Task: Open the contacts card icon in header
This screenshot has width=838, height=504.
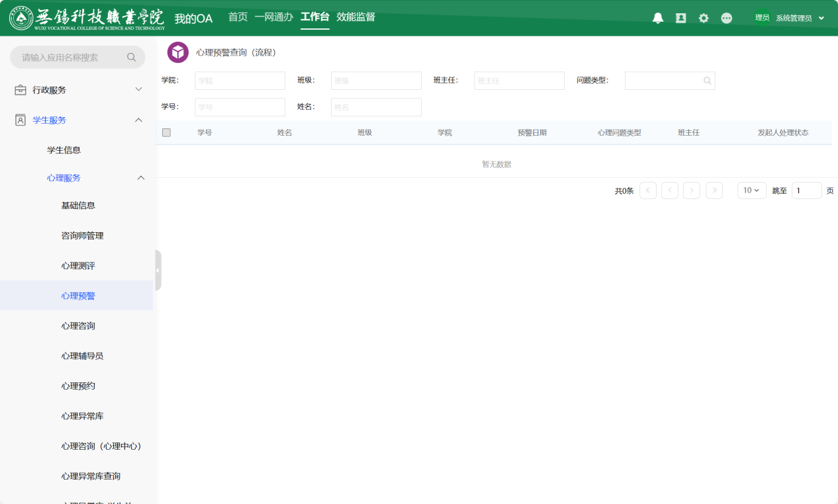Action: pos(680,19)
